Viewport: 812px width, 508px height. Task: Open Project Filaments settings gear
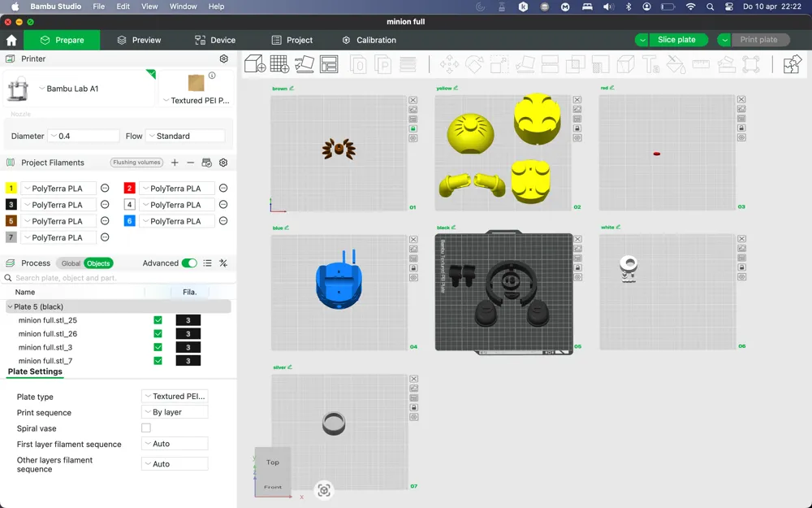(223, 163)
